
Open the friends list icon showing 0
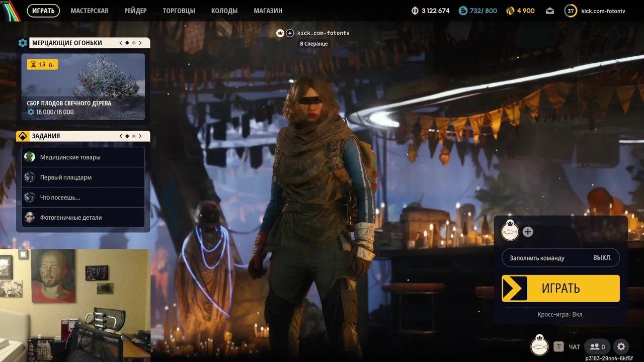point(598,346)
